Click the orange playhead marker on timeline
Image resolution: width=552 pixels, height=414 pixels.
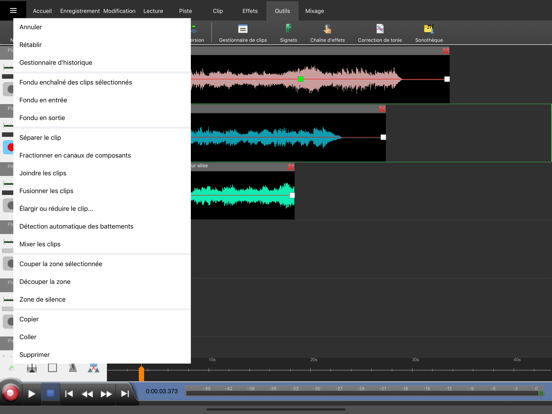pos(141,373)
